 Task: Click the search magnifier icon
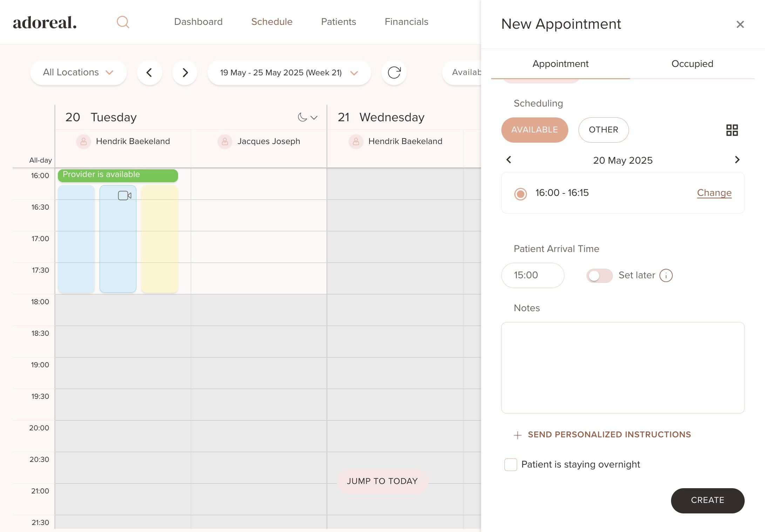tap(123, 22)
